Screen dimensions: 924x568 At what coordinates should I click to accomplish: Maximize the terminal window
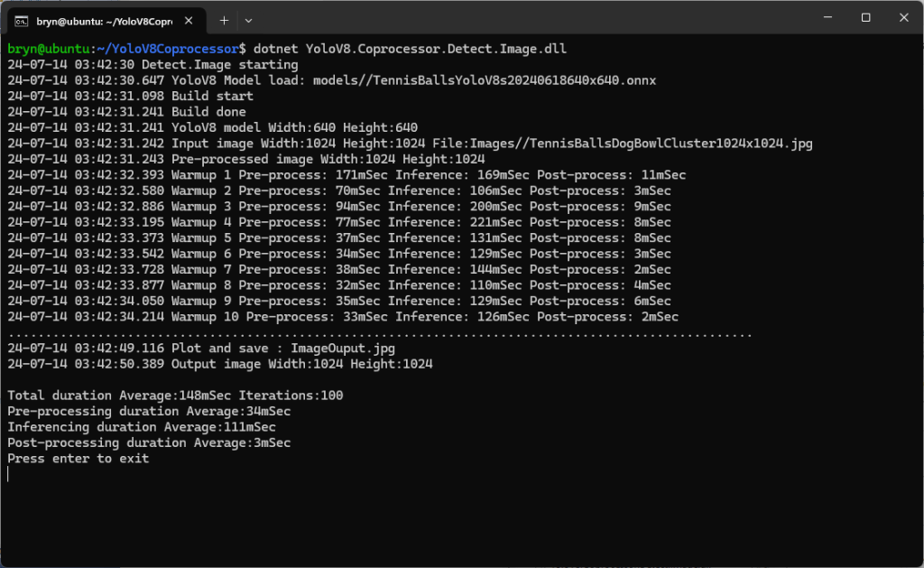[x=865, y=18]
